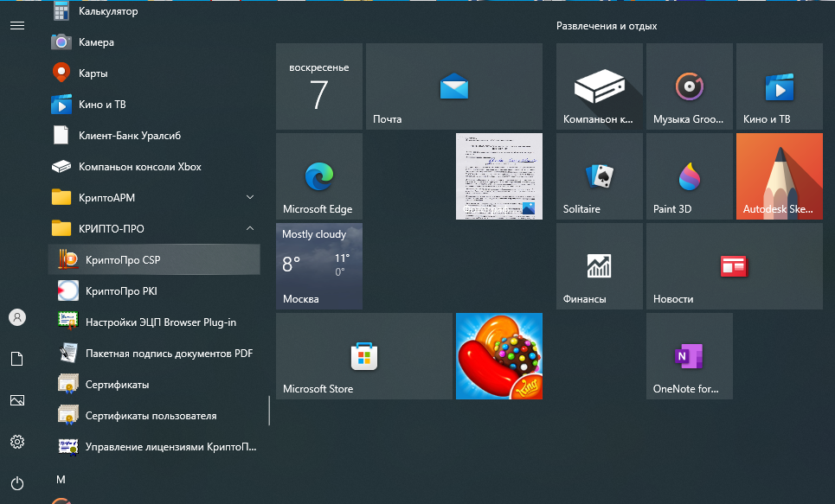Open the Кино и ТВ tile

point(780,86)
